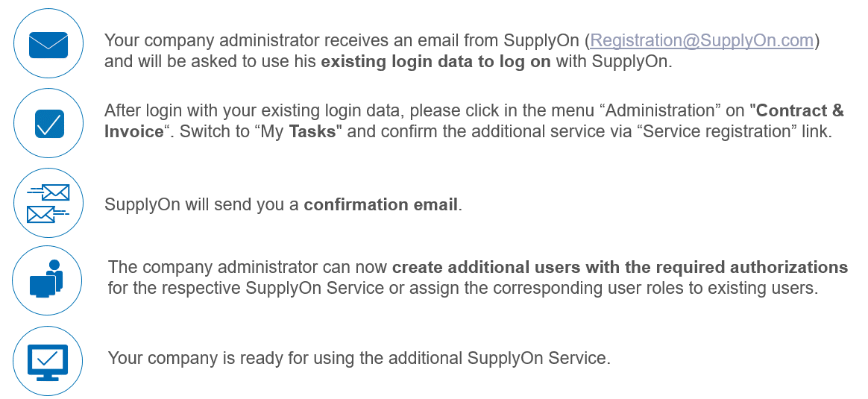This screenshot has width=868, height=399.
Task: Click the bold "Tasks" word
Action: (x=312, y=132)
